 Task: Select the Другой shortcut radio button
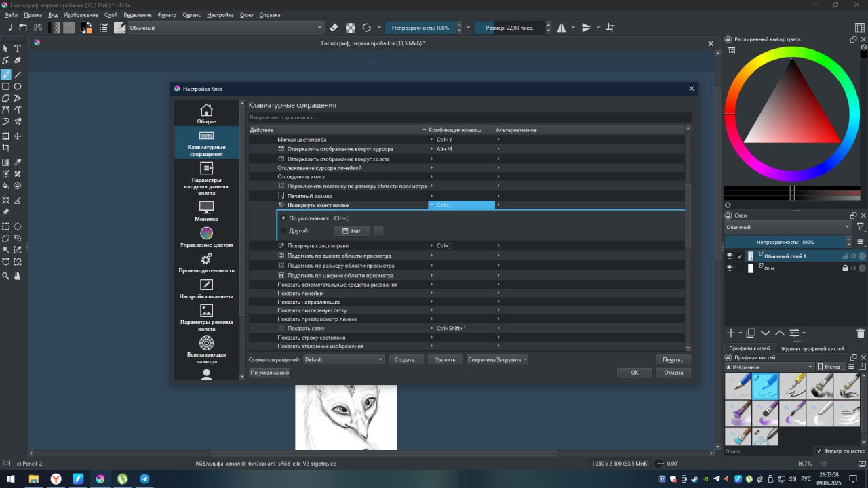click(x=283, y=231)
